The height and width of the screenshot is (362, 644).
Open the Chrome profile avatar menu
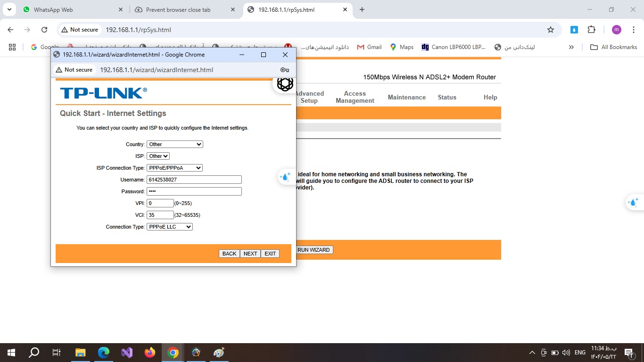pyautogui.click(x=616, y=30)
